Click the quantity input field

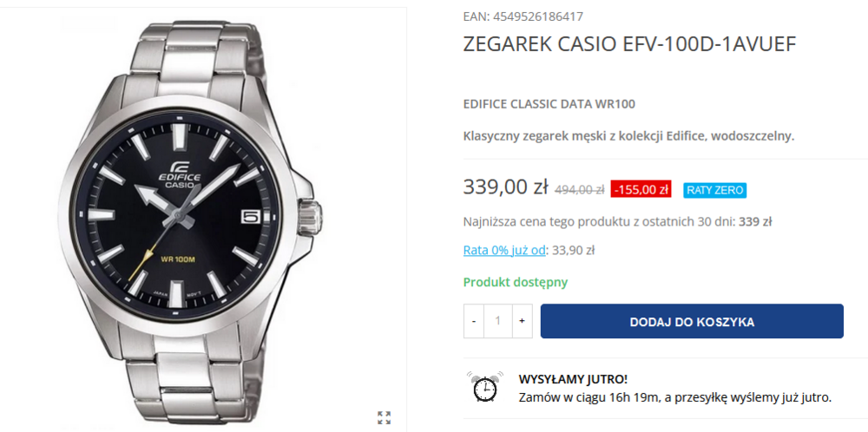tap(497, 321)
